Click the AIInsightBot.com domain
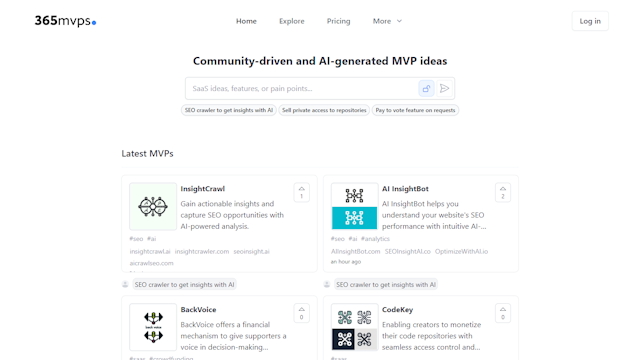This screenshot has height=360, width=640. 356,251
